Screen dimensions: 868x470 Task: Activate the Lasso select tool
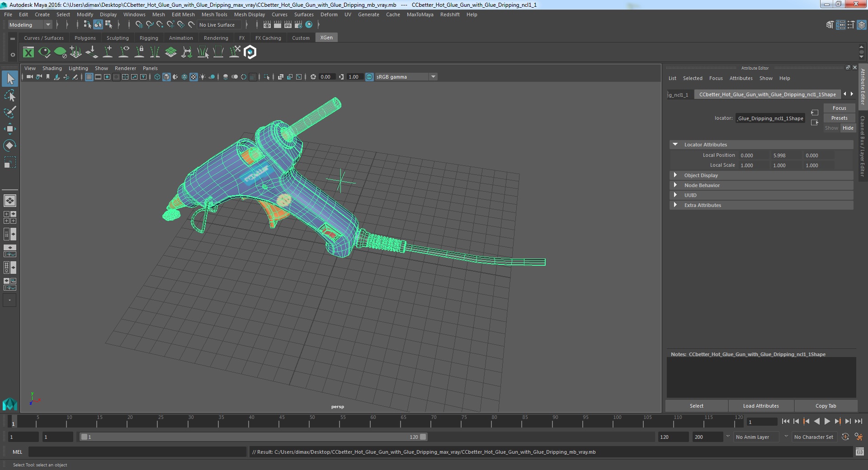[x=10, y=96]
